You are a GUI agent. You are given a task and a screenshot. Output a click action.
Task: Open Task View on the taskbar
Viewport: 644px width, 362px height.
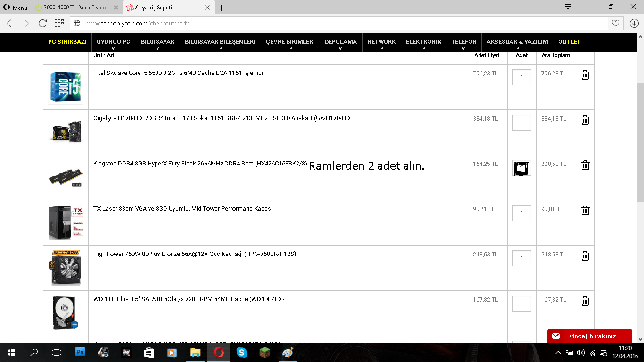tap(57, 352)
